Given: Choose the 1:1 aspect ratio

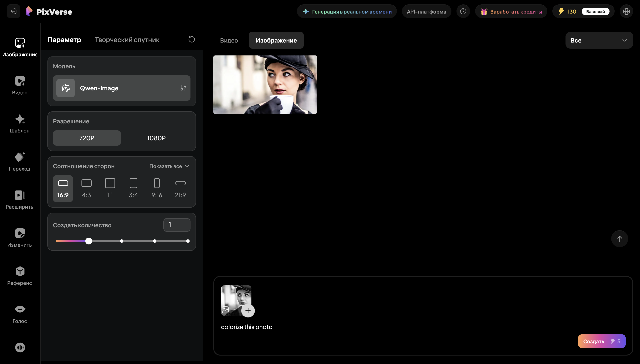Looking at the screenshot, I should point(110,188).
